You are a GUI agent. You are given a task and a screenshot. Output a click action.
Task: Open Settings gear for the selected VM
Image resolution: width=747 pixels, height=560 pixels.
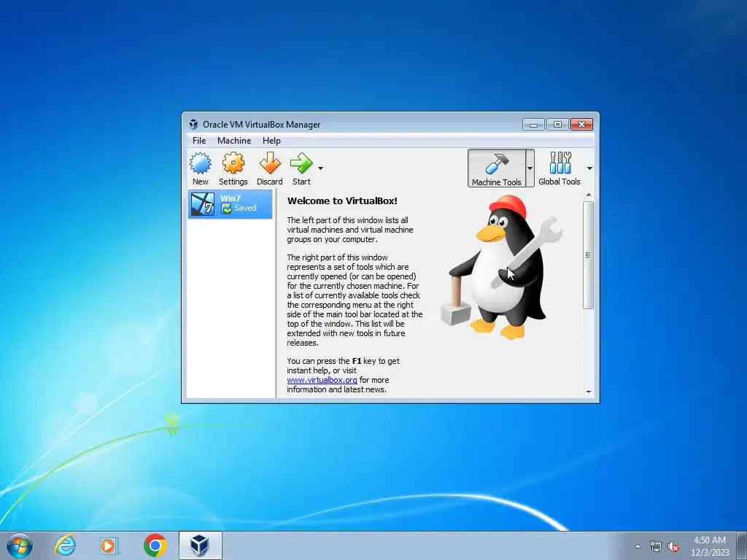click(233, 168)
